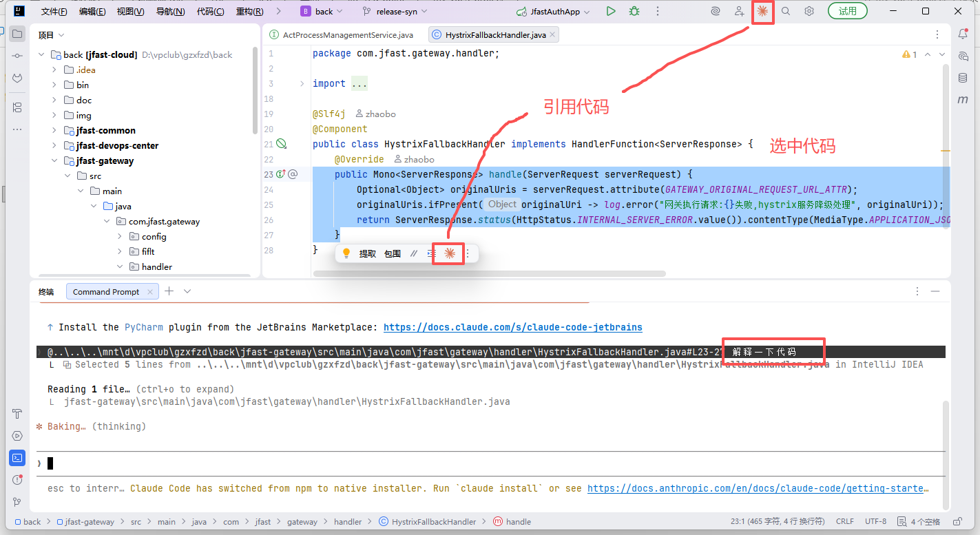Open the notifications bell in right sidebar

963,34
